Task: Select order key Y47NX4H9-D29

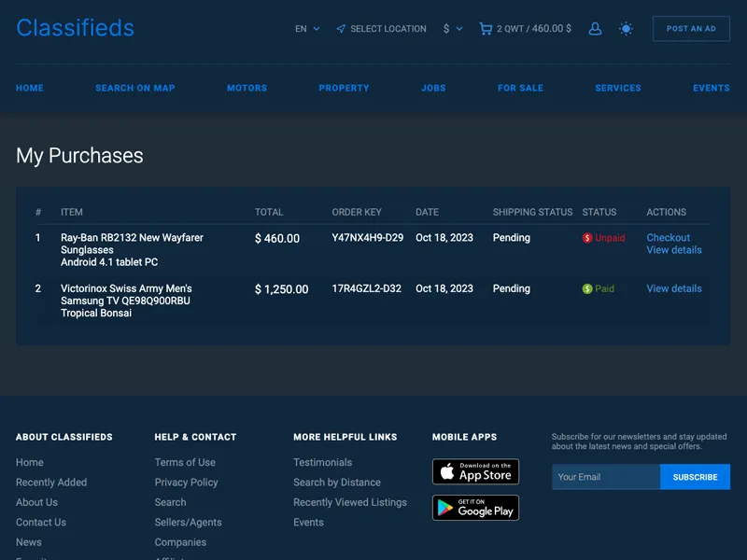Action: tap(368, 238)
